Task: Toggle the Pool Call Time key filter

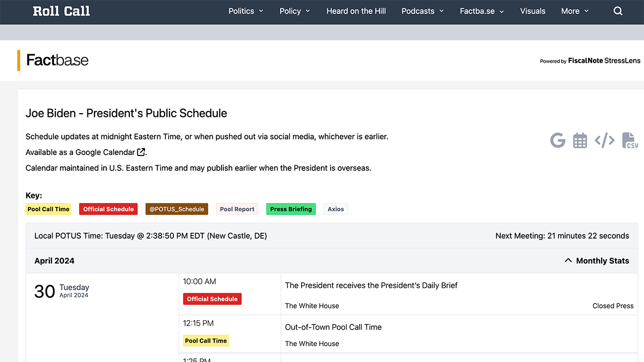Action: point(48,209)
